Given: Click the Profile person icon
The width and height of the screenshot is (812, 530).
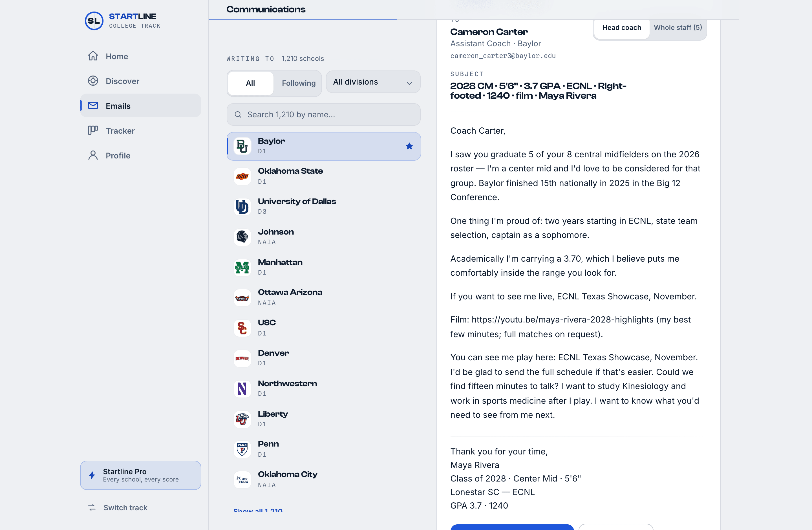Looking at the screenshot, I should [x=93, y=155].
